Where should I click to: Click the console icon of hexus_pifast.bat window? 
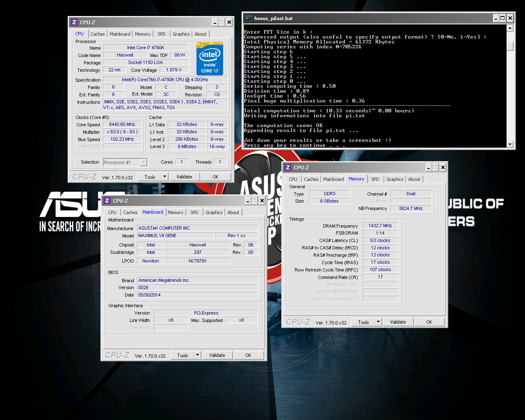(248, 18)
